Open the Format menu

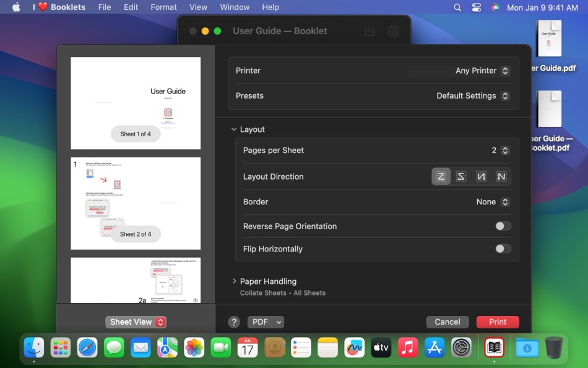[x=163, y=7]
